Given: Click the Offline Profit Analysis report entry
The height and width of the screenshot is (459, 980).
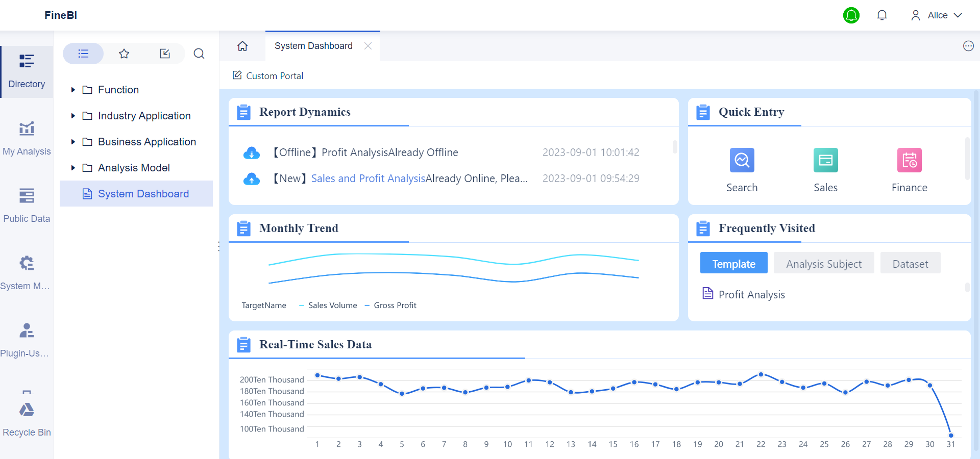Looking at the screenshot, I should [364, 152].
